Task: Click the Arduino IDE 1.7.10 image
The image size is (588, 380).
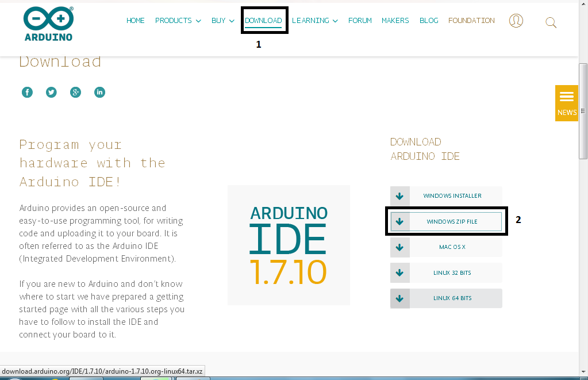Action: [x=289, y=245]
